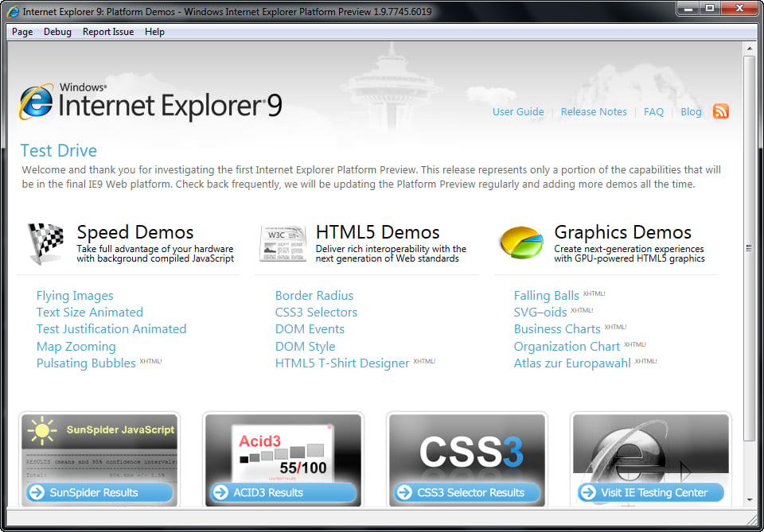The image size is (764, 532).
Task: Open the Blog link
Action: pos(691,111)
